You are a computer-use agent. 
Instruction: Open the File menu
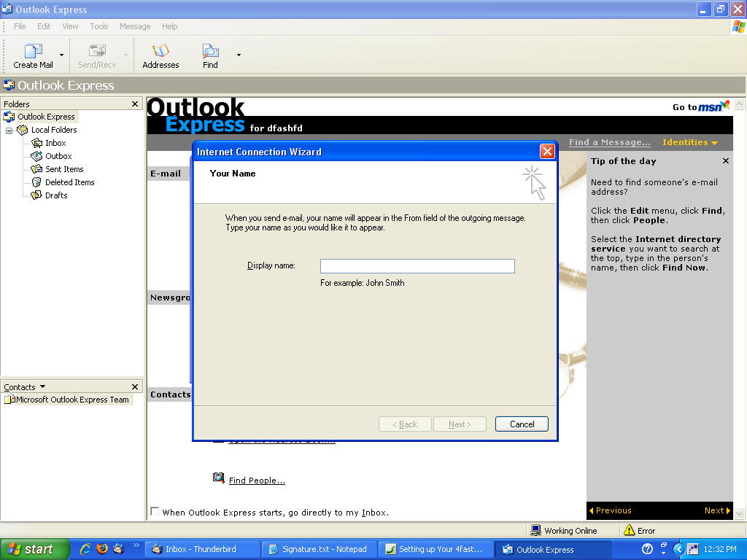(20, 26)
